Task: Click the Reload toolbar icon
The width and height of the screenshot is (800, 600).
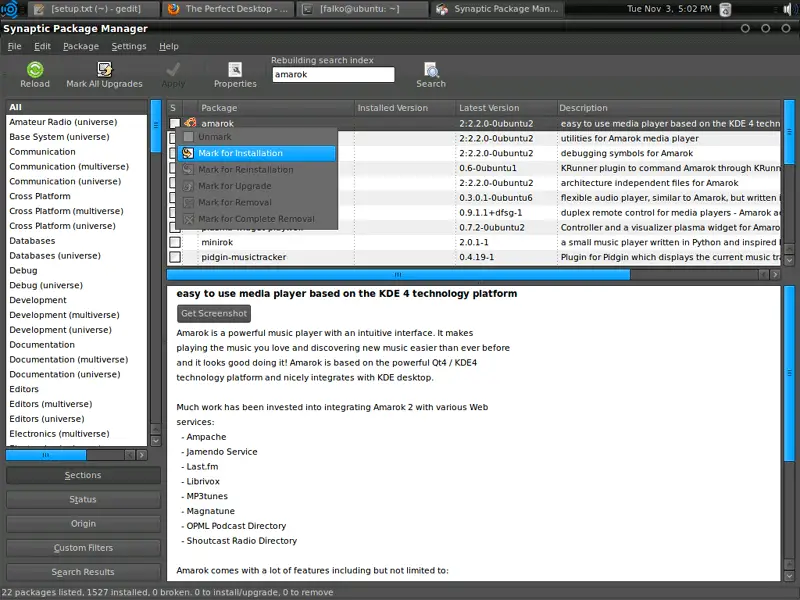Action: 35,69
